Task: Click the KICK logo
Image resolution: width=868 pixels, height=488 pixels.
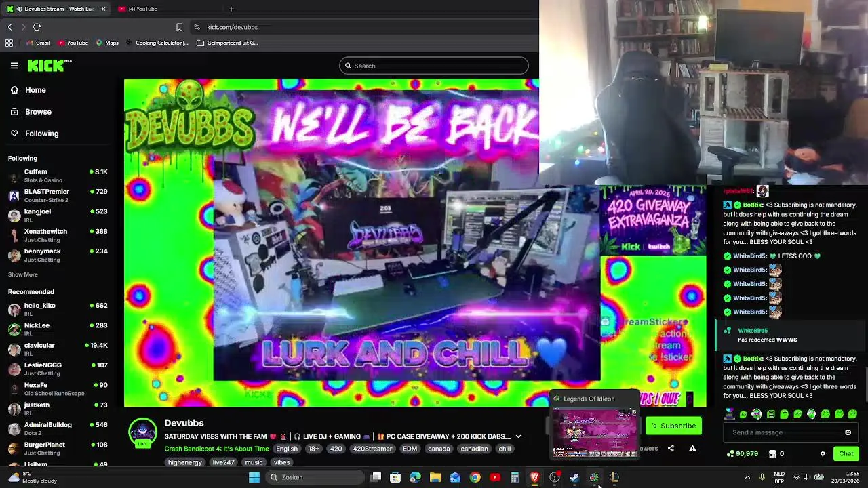Action: 50,66
